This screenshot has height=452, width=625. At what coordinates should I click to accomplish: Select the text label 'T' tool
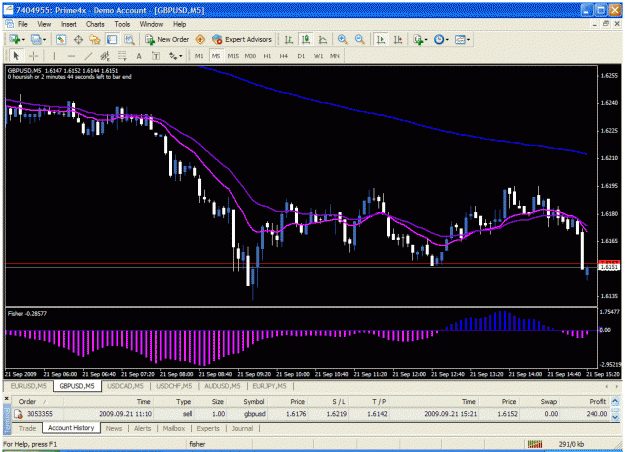click(x=156, y=56)
